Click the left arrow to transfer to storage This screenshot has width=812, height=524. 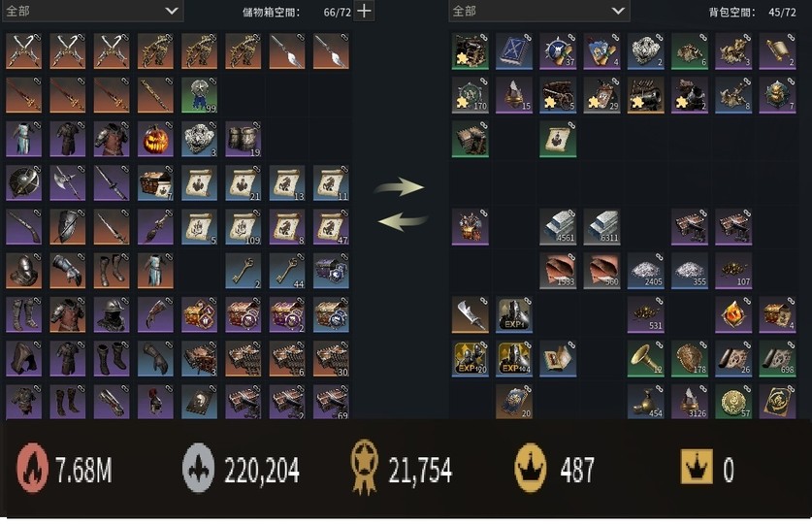(403, 220)
